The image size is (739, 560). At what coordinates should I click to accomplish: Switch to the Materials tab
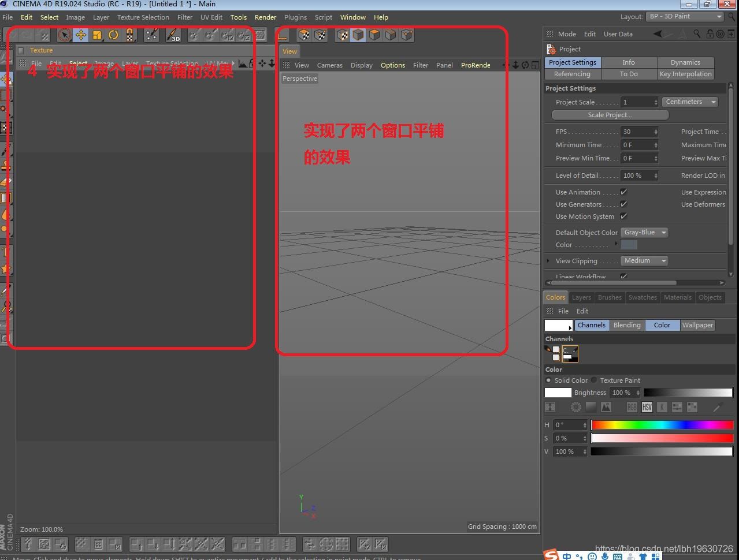(x=678, y=297)
